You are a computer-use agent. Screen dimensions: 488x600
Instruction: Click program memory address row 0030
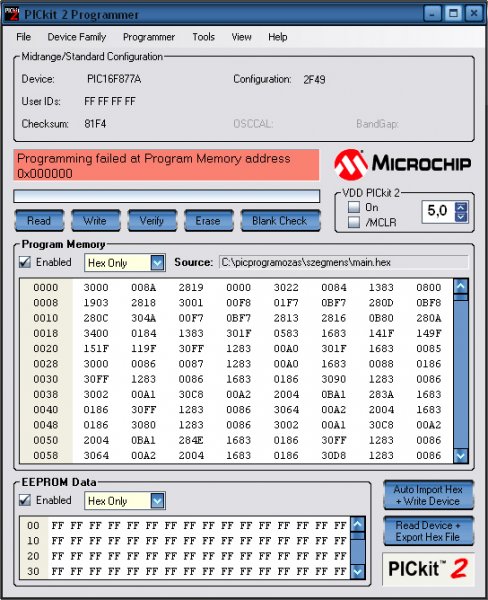pyautogui.click(x=46, y=379)
